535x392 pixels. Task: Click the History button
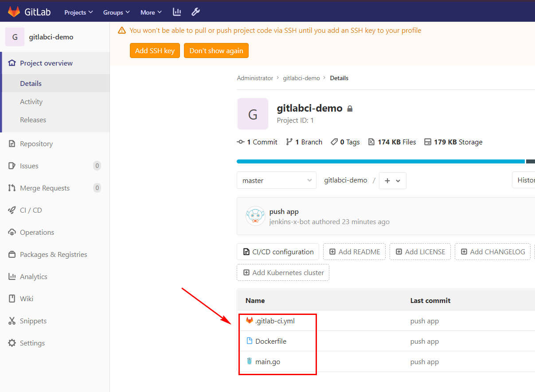click(523, 180)
